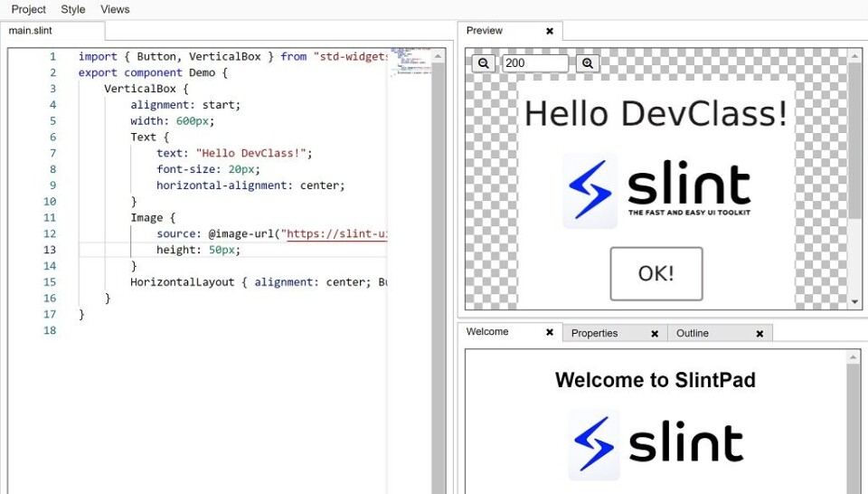The height and width of the screenshot is (494, 868).
Task: Click the editor scrollbar up arrow
Action: tap(438, 56)
